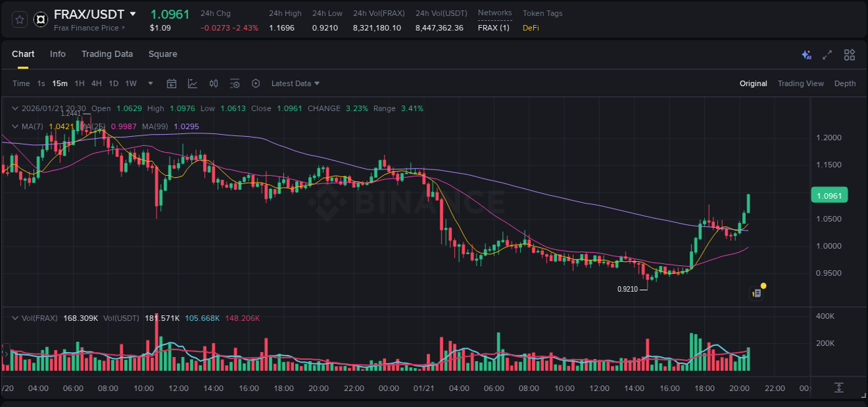
Task: Open the indicator settings icon
Action: [235, 83]
